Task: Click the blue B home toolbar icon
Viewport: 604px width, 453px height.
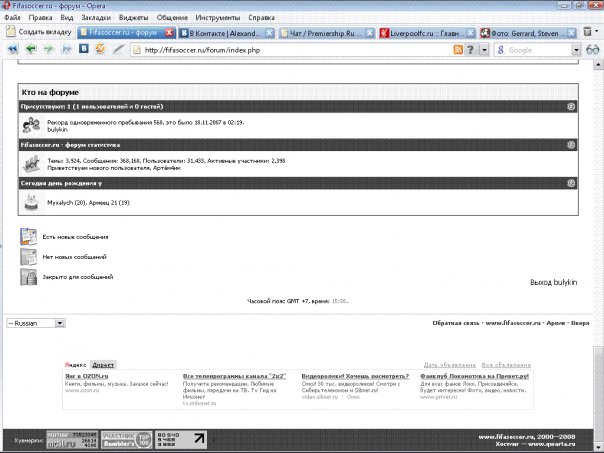Action: pyautogui.click(x=84, y=49)
